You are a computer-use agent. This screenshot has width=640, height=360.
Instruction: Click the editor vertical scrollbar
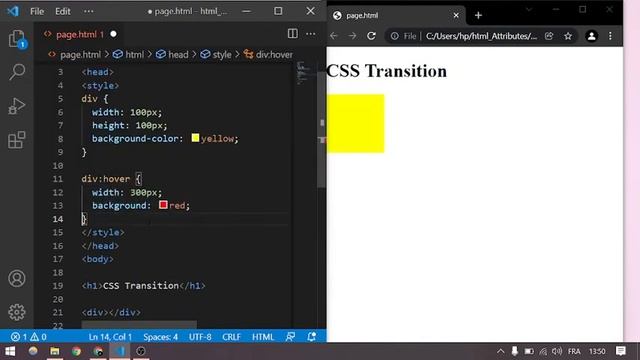pos(322,129)
